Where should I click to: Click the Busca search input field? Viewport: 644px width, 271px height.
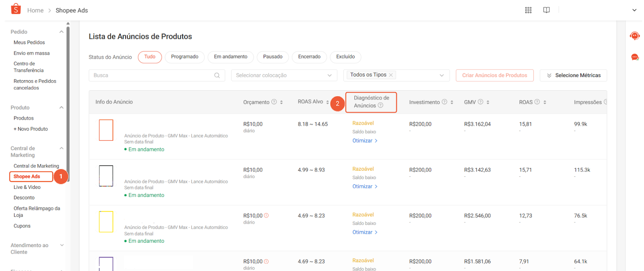[157, 75]
